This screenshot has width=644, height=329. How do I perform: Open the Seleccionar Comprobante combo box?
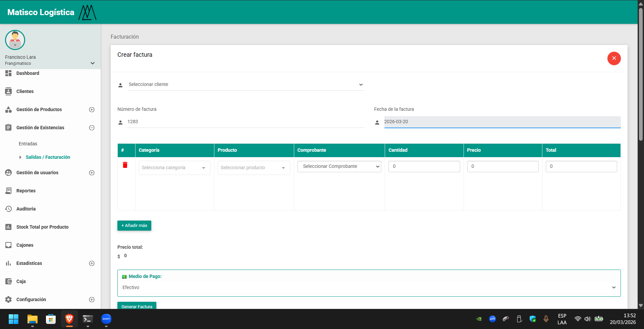point(339,167)
